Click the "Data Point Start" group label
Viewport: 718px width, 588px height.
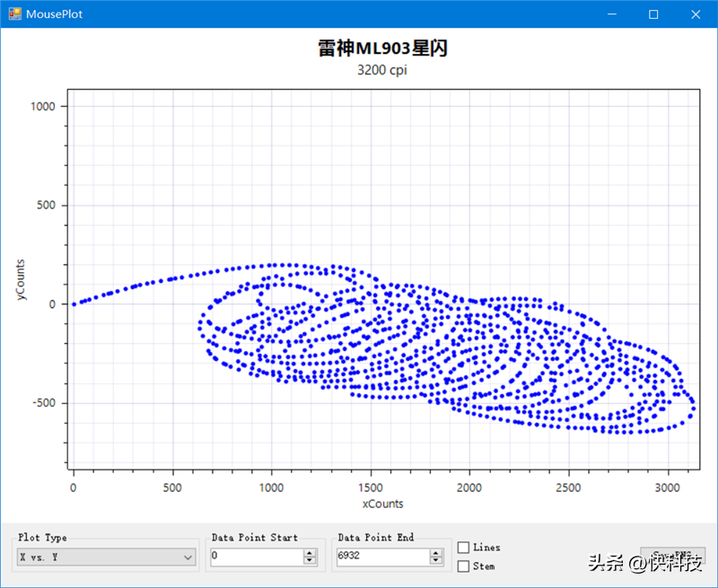255,537
